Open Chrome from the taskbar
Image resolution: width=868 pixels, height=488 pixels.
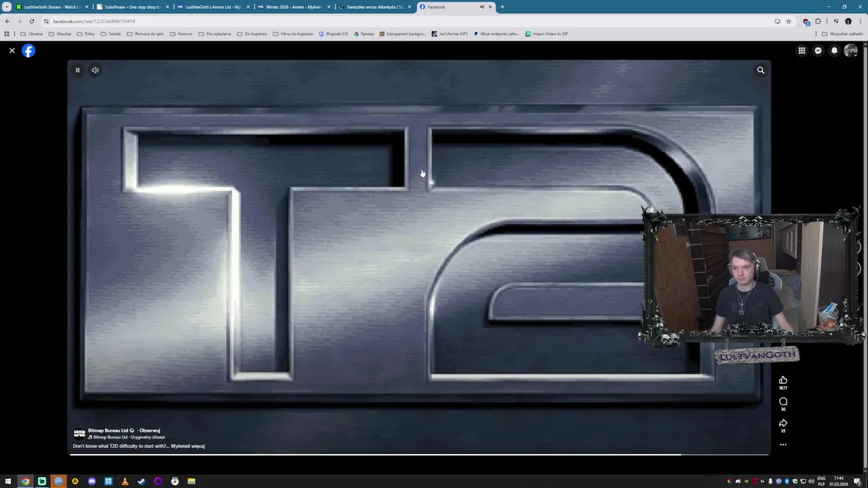(x=25, y=481)
